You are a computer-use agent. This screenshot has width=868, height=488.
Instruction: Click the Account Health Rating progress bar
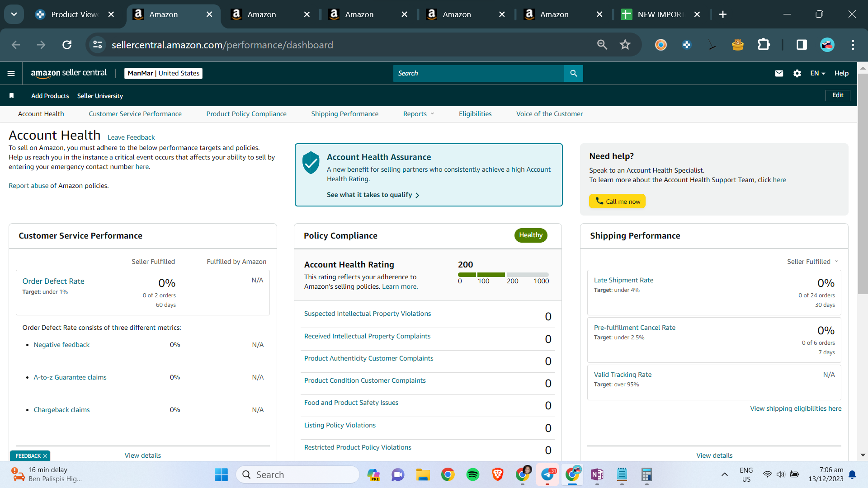coord(503,275)
